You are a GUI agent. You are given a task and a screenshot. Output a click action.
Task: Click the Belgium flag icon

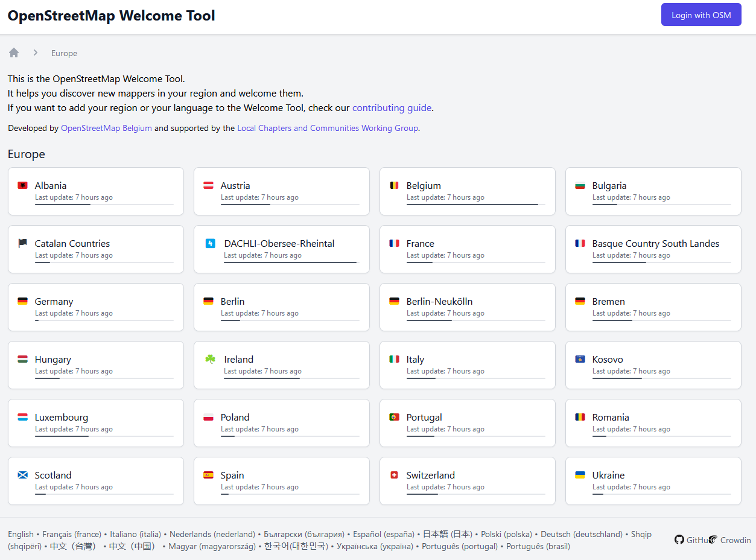pos(395,185)
